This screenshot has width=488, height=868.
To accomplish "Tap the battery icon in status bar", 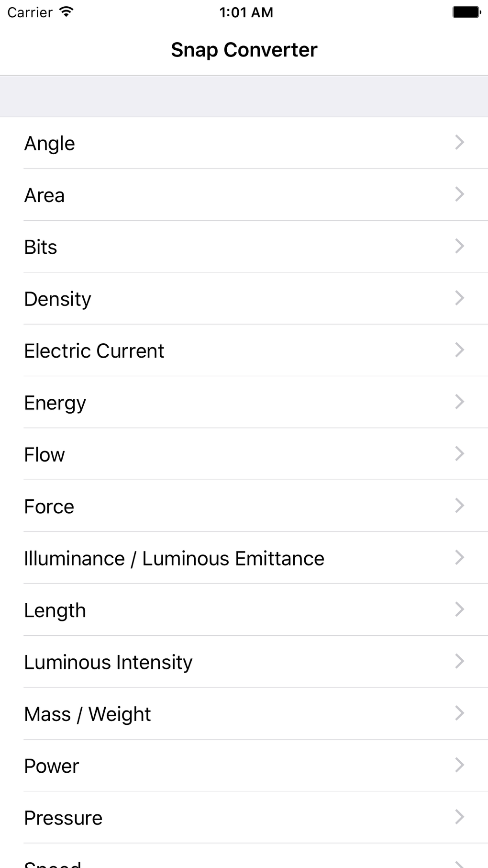I will (466, 12).
